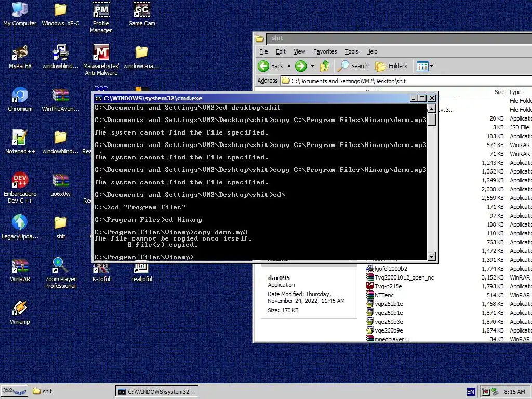The image size is (532, 399).
Task: Open the View menu in Explorer
Action: (299, 51)
